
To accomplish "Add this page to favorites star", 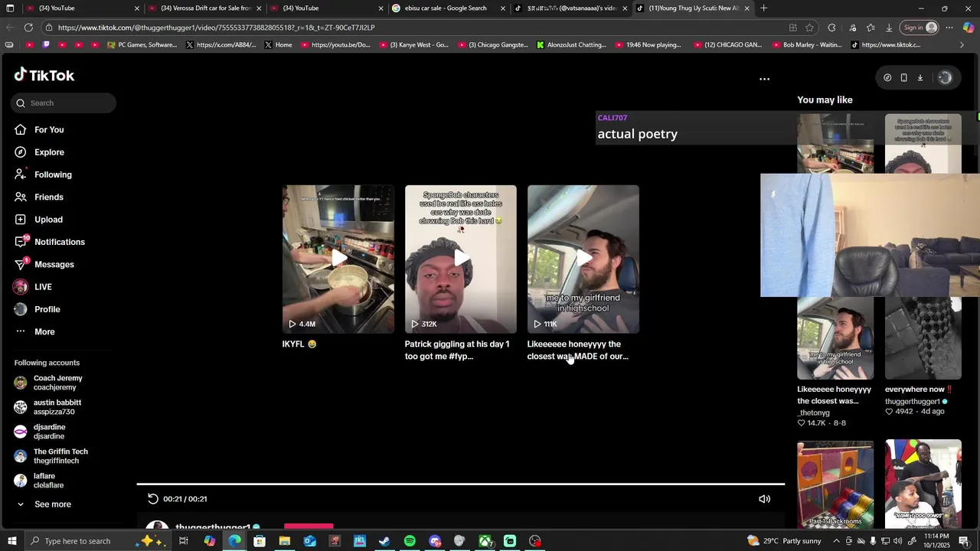I will pos(809,28).
